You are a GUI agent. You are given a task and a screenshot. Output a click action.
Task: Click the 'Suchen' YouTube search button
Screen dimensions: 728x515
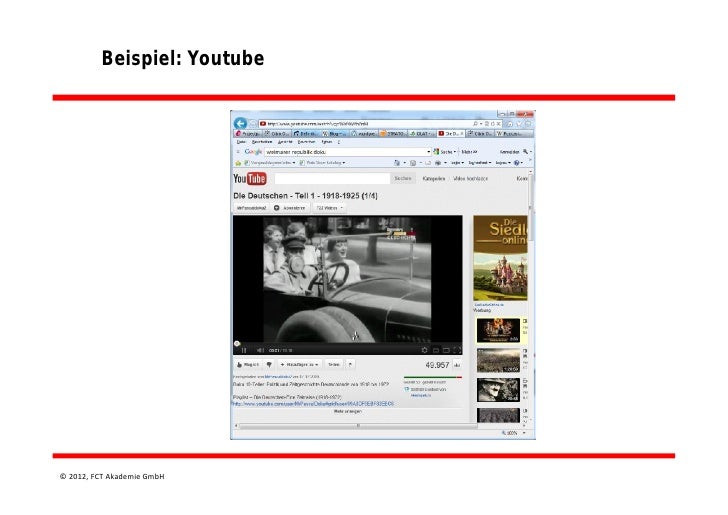[403, 178]
